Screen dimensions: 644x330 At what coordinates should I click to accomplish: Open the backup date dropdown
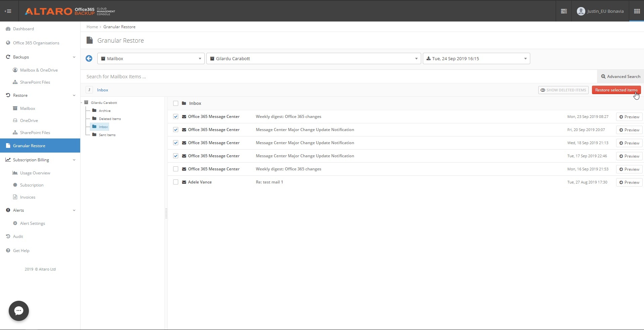coord(476,58)
